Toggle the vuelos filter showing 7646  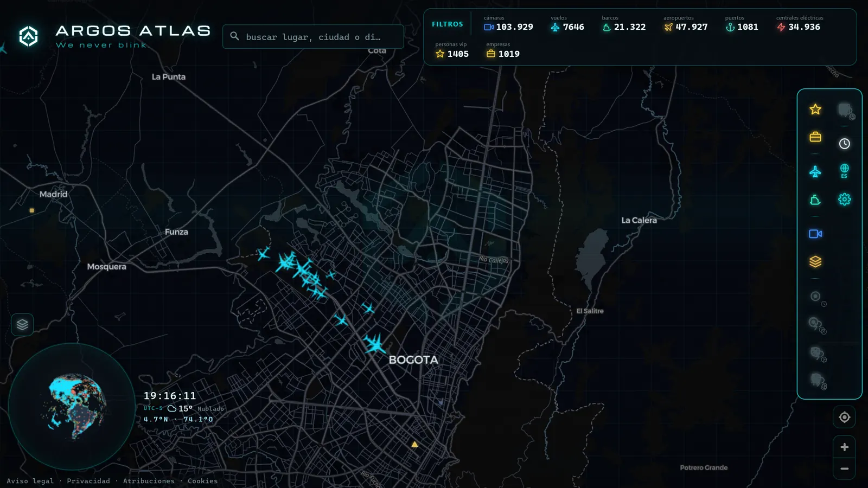(x=567, y=23)
